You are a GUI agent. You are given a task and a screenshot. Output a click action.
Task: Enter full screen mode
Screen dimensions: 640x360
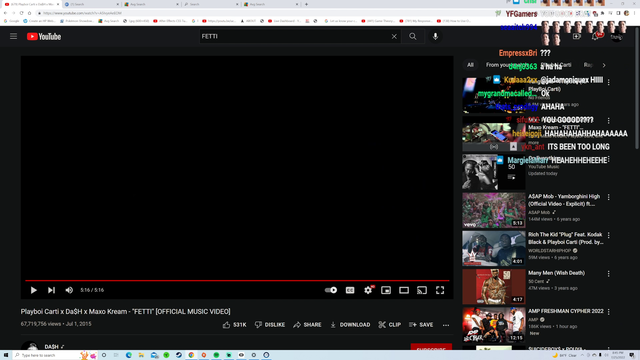point(440,290)
